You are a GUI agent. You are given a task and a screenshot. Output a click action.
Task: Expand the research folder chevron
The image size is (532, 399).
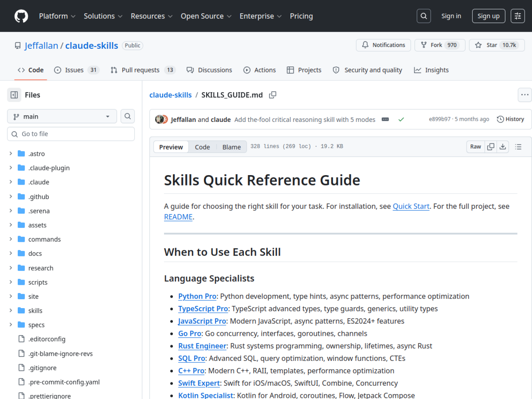pyautogui.click(x=11, y=267)
